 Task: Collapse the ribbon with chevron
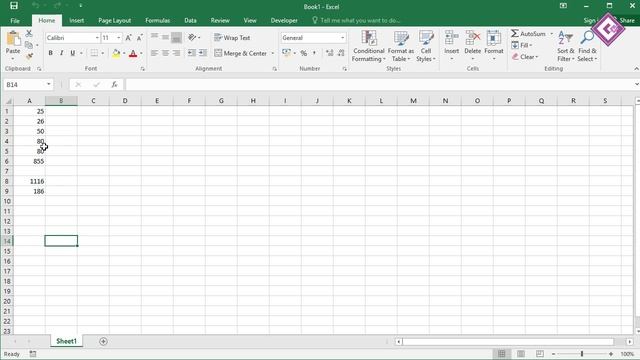tap(636, 69)
